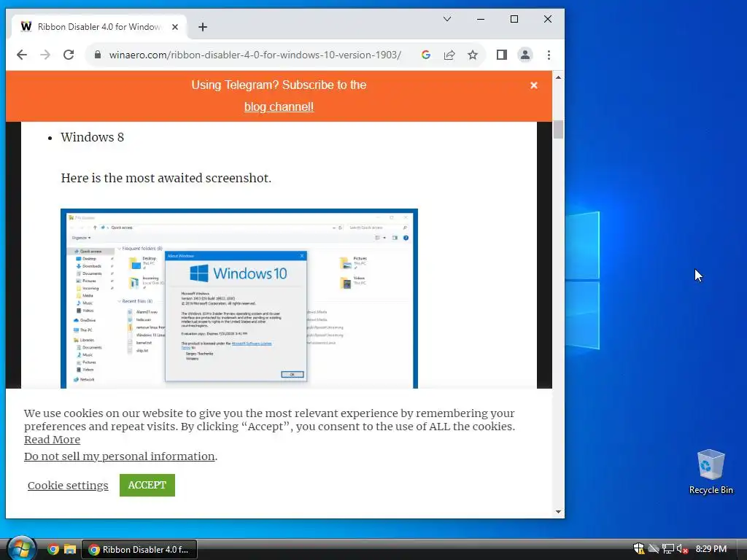Click the muted volume tray icon
This screenshot has height=560, width=747.
coord(683,549)
